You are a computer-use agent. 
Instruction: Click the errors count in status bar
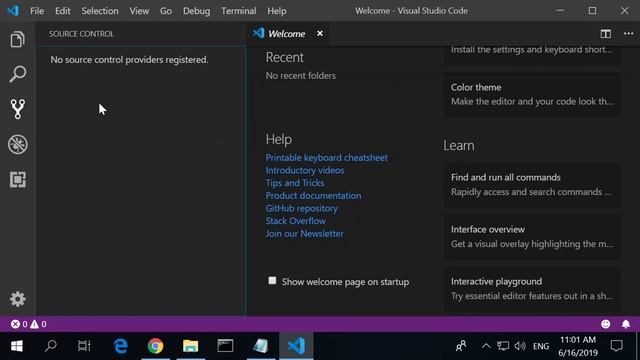(19, 324)
